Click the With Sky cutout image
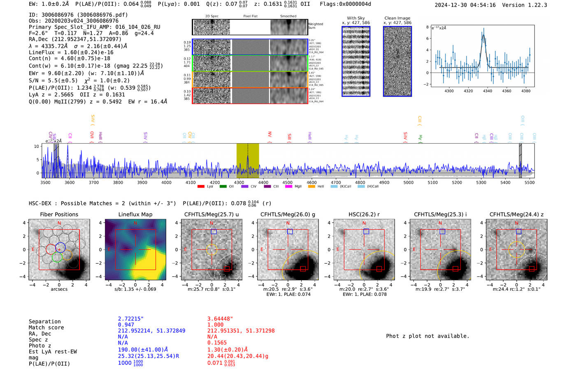This screenshot has width=576, height=392. (x=356, y=61)
